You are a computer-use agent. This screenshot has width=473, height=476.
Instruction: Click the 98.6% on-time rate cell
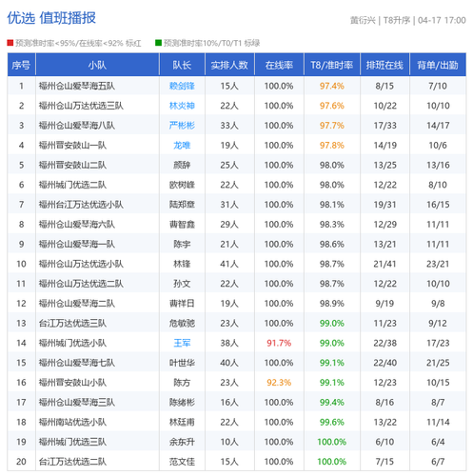(332, 244)
